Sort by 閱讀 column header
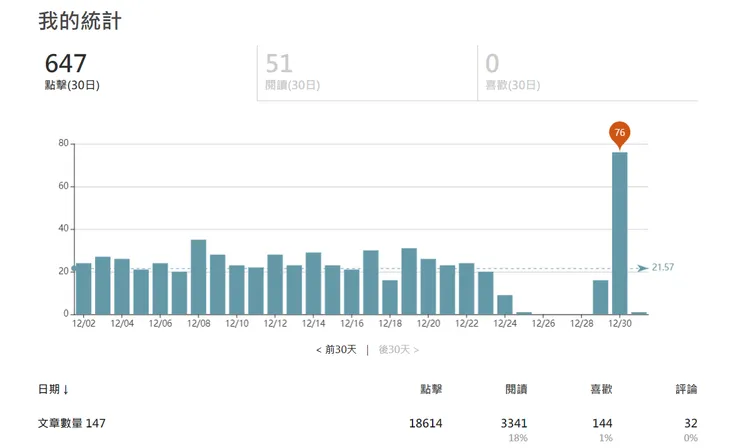740x448 pixels. tap(516, 389)
